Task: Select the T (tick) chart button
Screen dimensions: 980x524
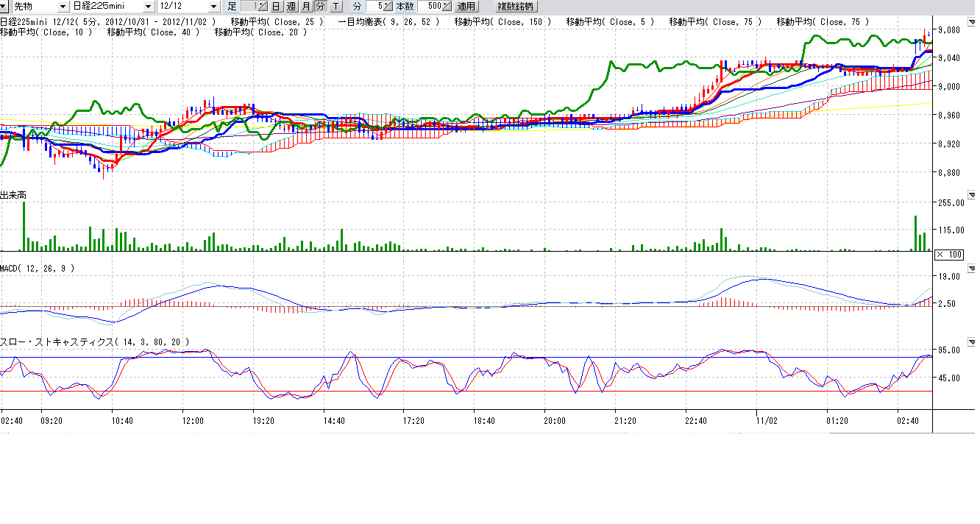Action: click(x=335, y=6)
